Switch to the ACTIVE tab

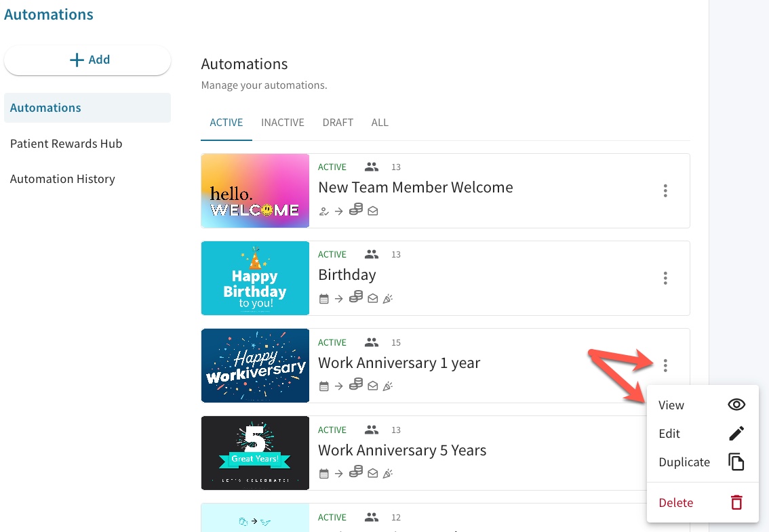(x=226, y=123)
